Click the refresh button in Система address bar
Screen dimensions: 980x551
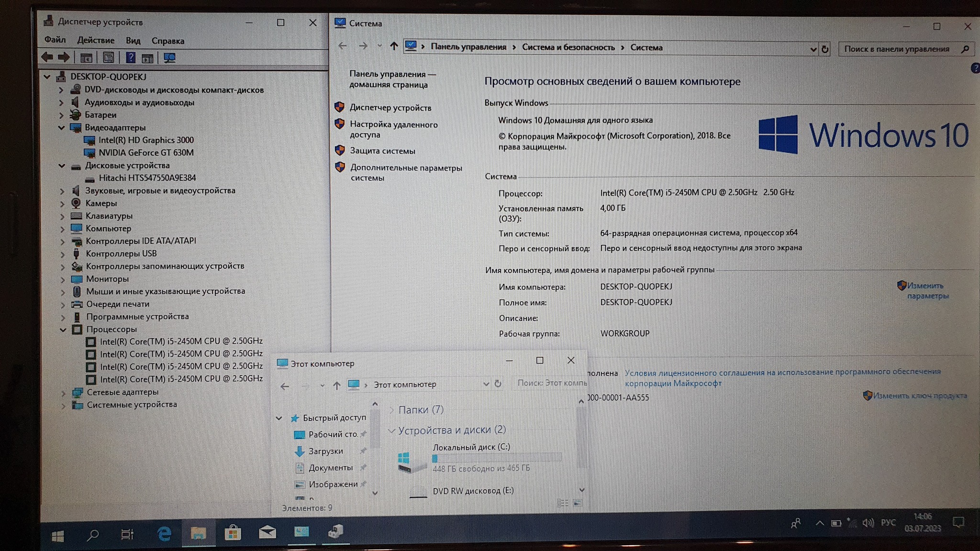(x=825, y=49)
